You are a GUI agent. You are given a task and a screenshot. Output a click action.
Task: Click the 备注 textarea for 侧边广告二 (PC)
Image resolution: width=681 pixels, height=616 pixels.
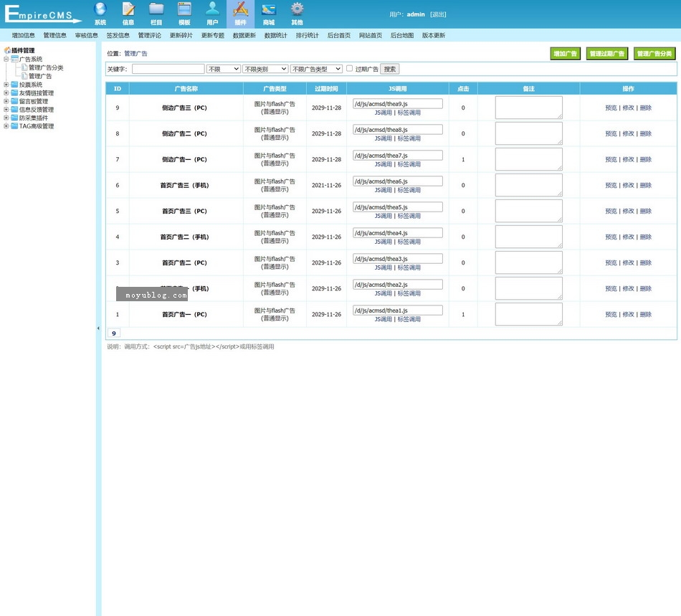point(529,133)
